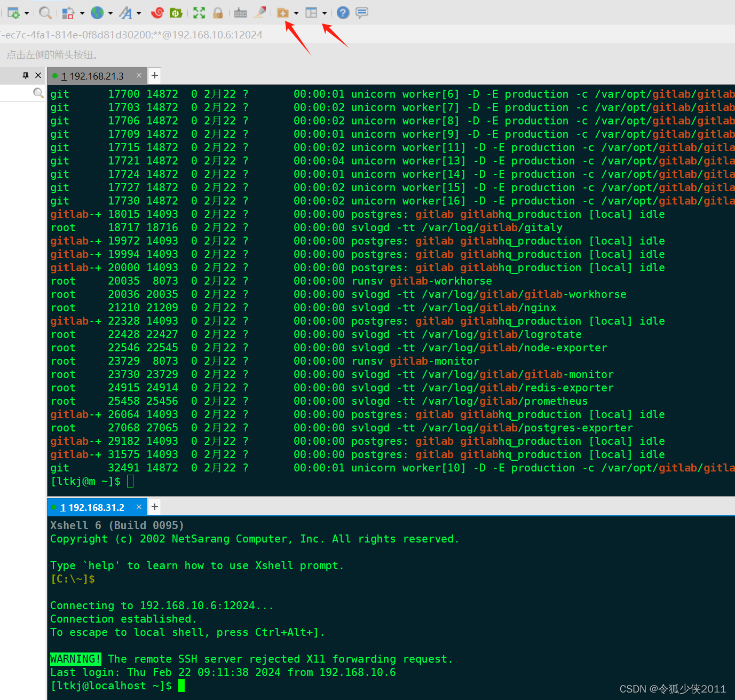
Task: Open the session properties gear icon
Action: [14, 13]
